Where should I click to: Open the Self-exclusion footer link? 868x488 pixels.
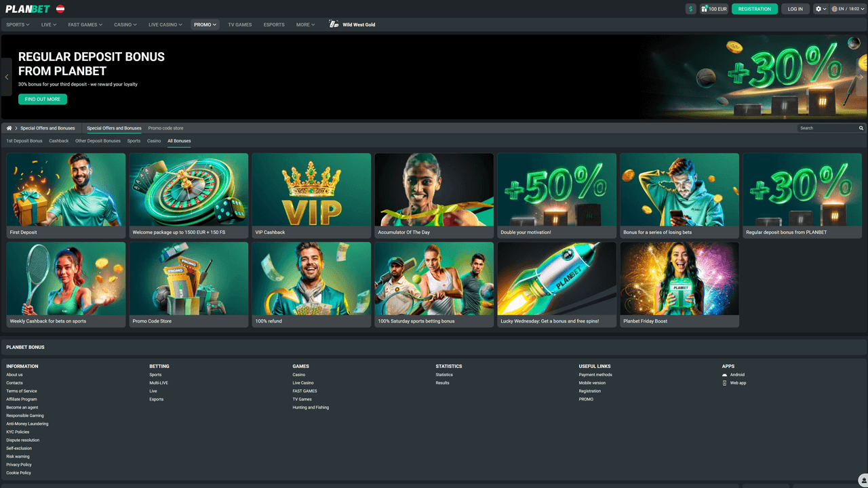(x=19, y=448)
